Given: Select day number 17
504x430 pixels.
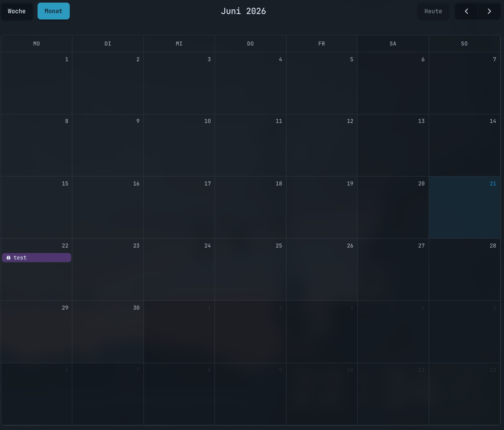Looking at the screenshot, I should [x=208, y=183].
